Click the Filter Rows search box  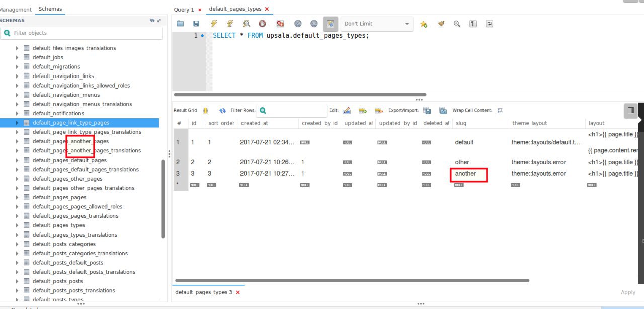pos(291,110)
